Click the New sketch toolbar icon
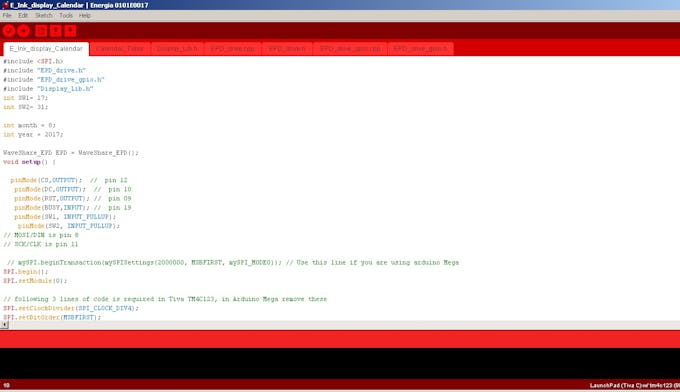The width and height of the screenshot is (680, 392). point(41,31)
